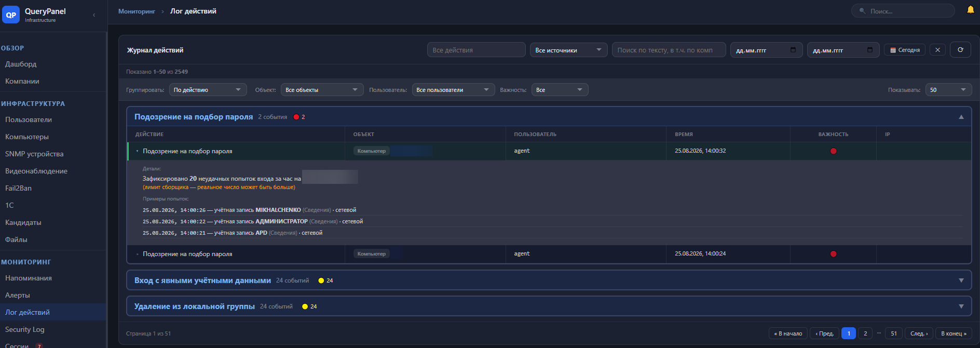
Task: Click the ВАЖНОСТЬ column header
Action: (833, 135)
